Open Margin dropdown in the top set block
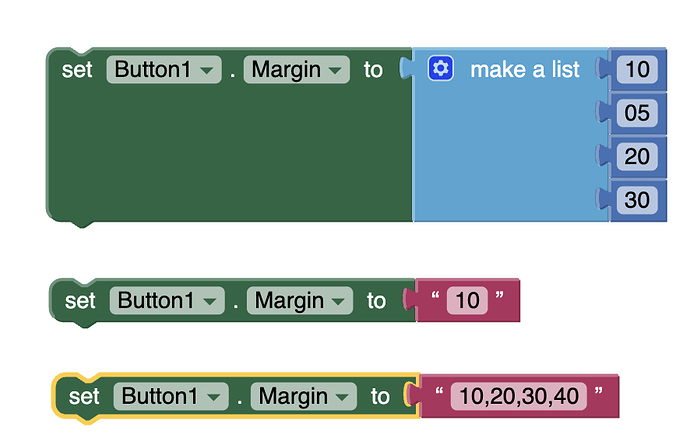 coord(297,70)
